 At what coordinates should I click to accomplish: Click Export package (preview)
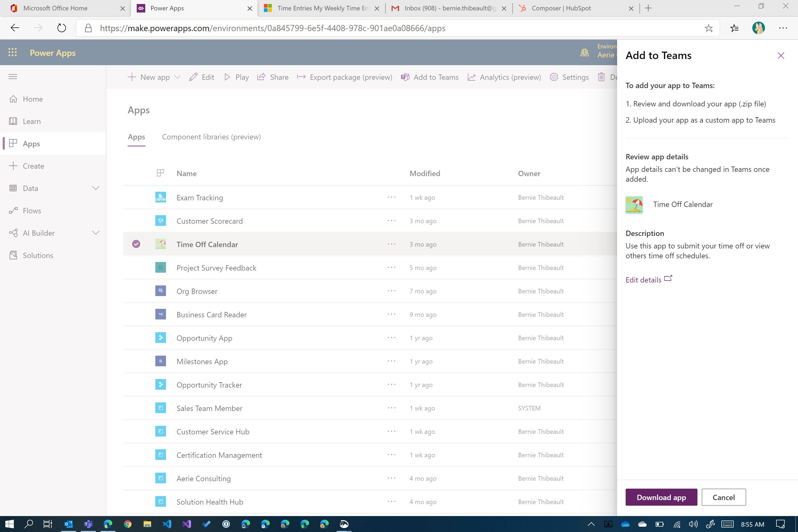[344, 77]
